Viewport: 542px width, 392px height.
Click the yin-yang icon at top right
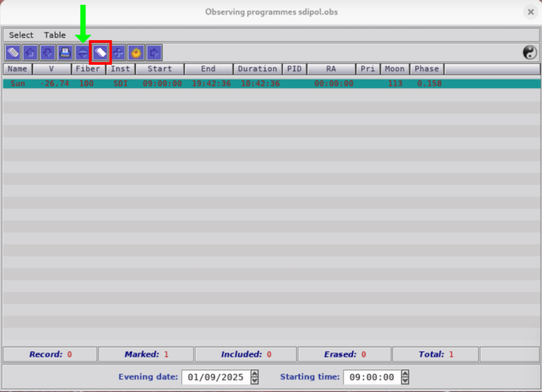coord(529,52)
